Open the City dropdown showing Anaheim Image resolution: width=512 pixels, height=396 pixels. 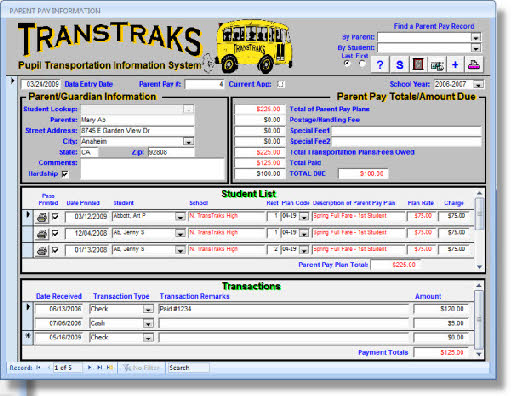tap(189, 142)
